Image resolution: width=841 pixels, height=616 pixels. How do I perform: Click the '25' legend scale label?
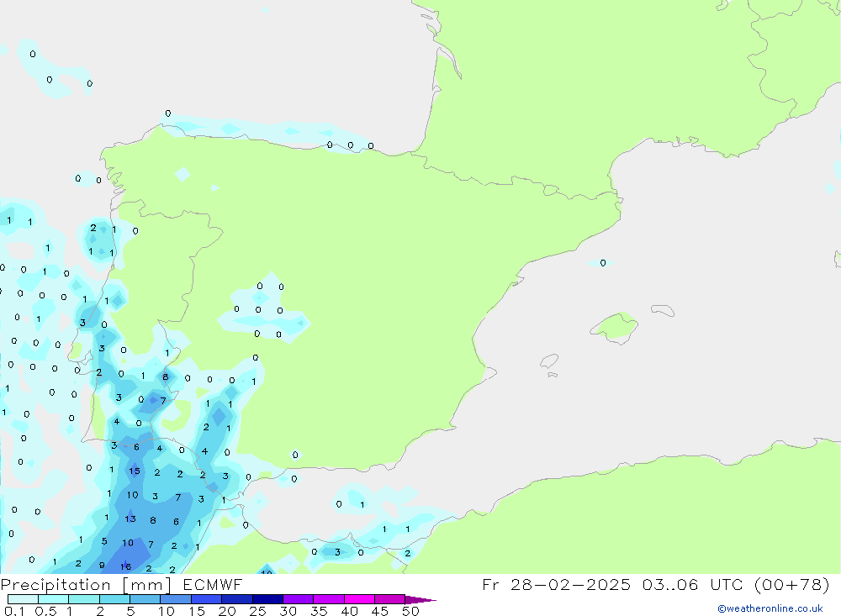257,611
